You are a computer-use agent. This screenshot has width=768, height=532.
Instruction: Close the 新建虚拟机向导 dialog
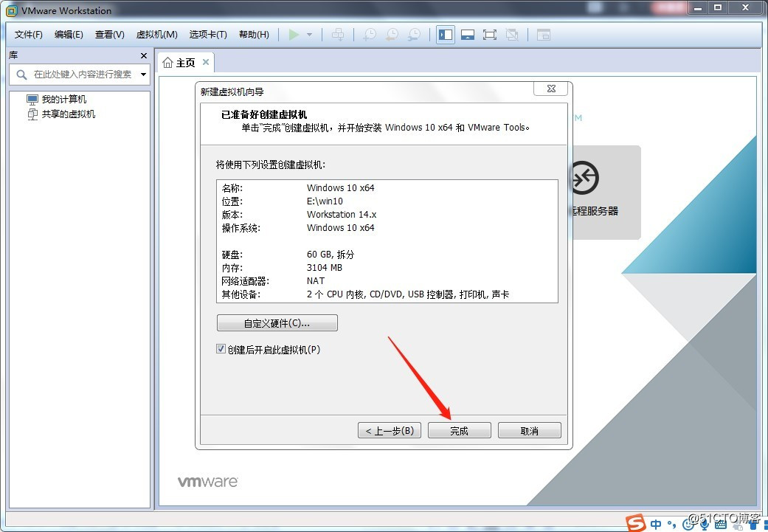point(551,89)
